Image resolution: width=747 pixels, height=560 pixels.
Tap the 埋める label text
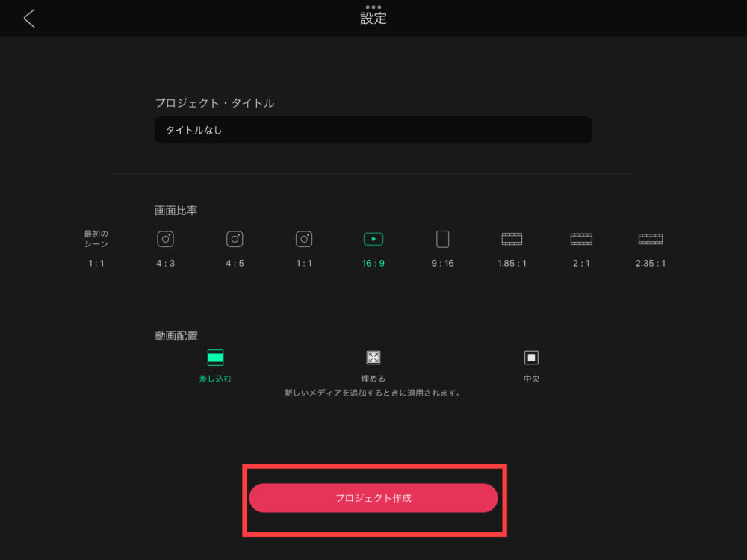[x=373, y=378]
